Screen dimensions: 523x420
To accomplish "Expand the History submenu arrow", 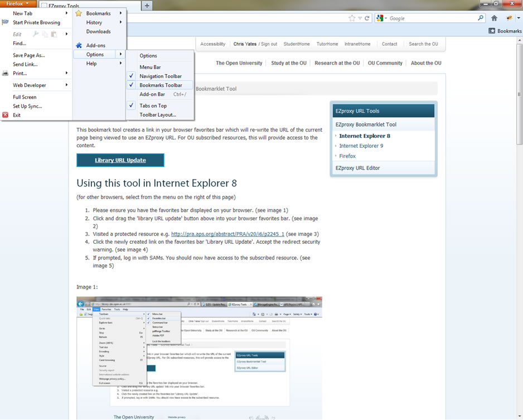I will pos(121,22).
